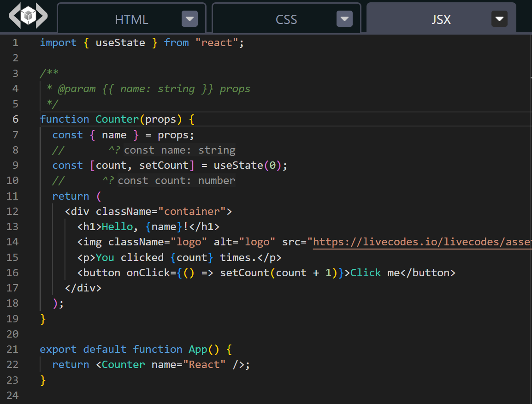Switch to the CSS editor tab

click(x=286, y=19)
